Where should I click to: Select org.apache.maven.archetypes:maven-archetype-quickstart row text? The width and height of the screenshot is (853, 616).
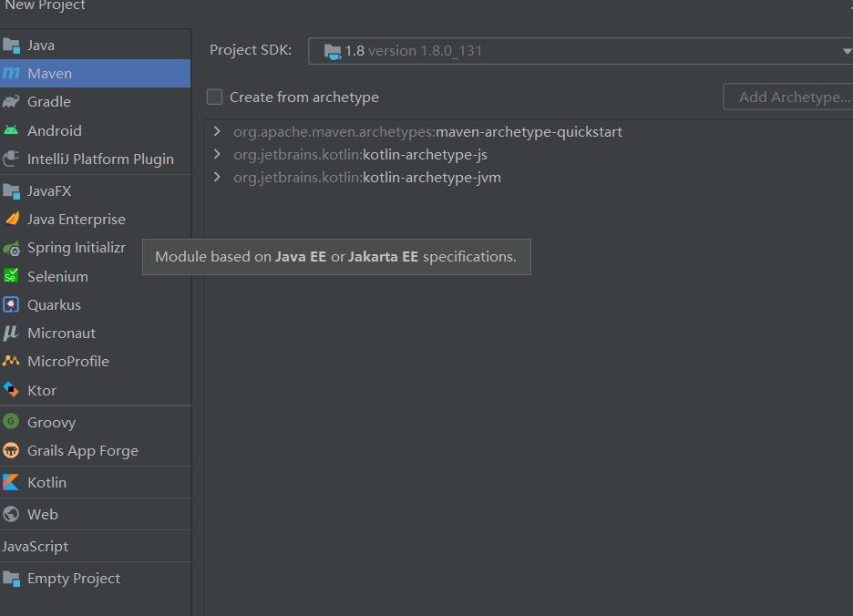tap(427, 132)
